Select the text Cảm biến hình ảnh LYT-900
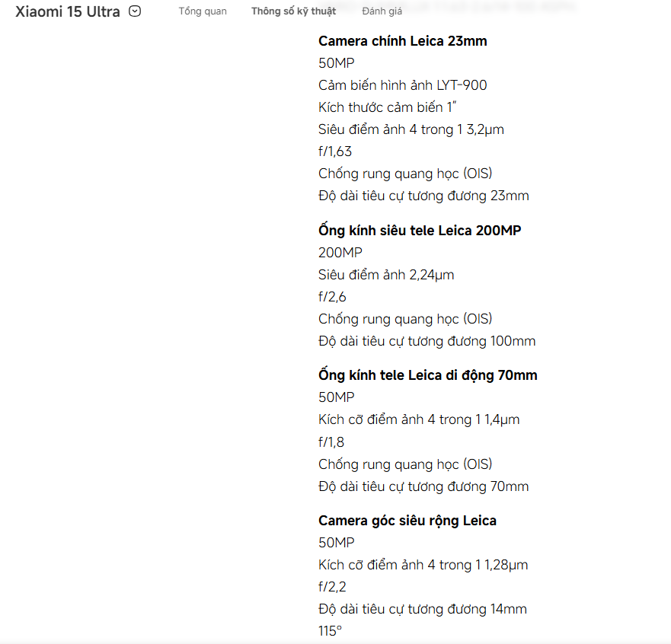The height and width of the screenshot is (644, 671). click(403, 85)
